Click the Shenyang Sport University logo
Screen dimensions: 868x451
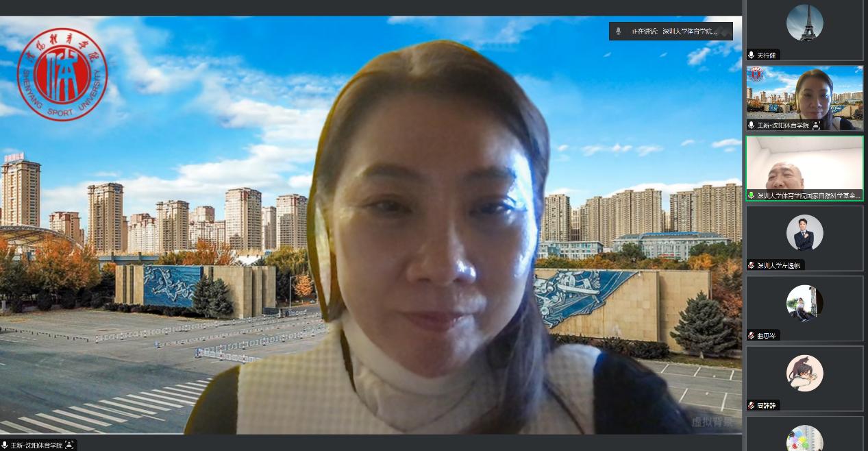click(x=62, y=74)
